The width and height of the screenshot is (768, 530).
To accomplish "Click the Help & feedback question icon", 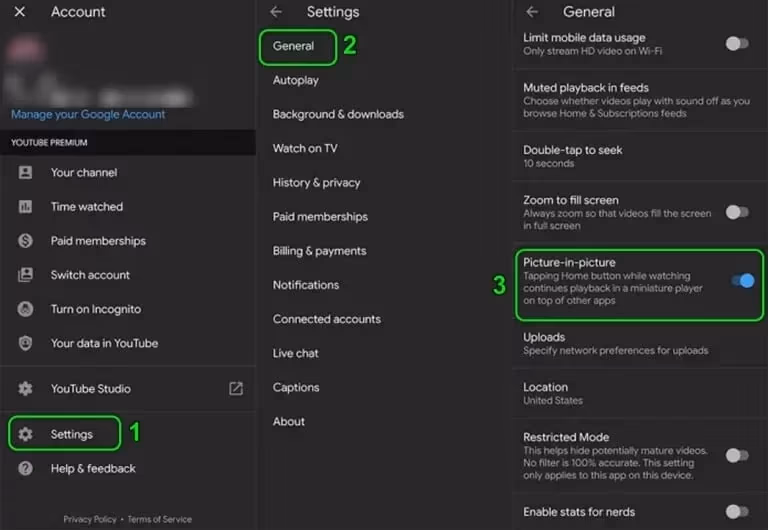I will click(x=26, y=469).
